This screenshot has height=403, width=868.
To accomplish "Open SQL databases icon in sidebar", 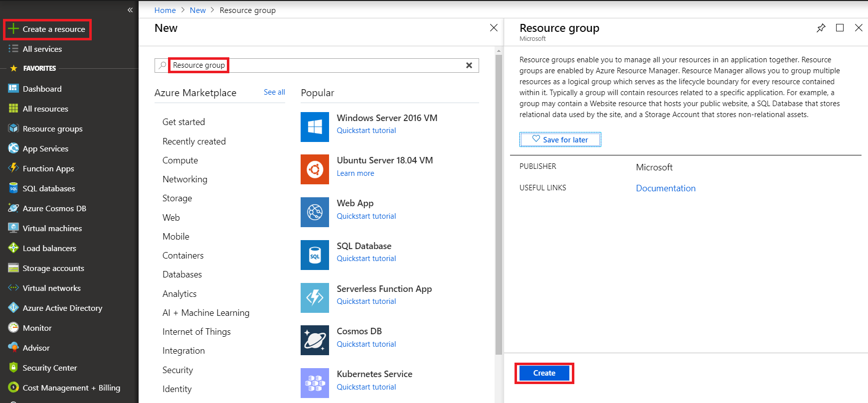I will pyautogui.click(x=13, y=188).
